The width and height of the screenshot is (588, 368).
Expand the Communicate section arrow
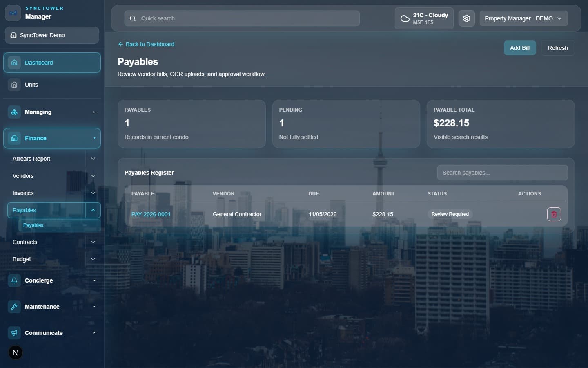94,333
